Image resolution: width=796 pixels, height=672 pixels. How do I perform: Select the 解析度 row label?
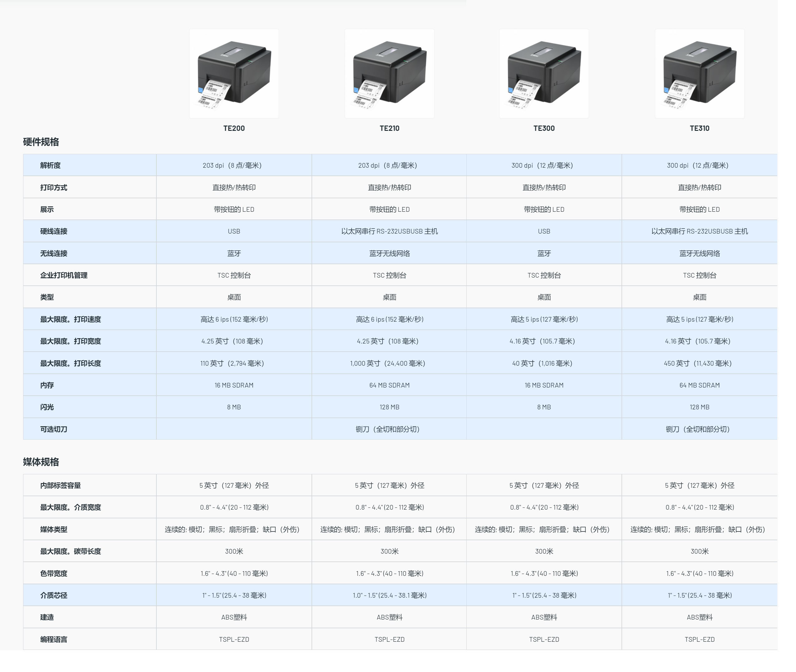tap(50, 165)
